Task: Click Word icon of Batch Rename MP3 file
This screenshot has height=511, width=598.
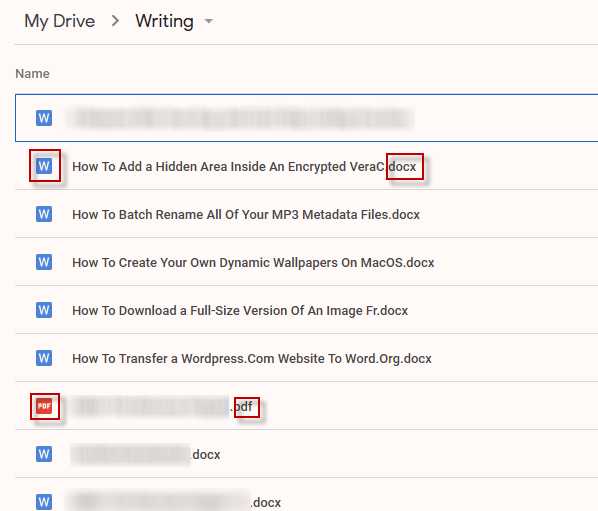Action: pyautogui.click(x=44, y=214)
